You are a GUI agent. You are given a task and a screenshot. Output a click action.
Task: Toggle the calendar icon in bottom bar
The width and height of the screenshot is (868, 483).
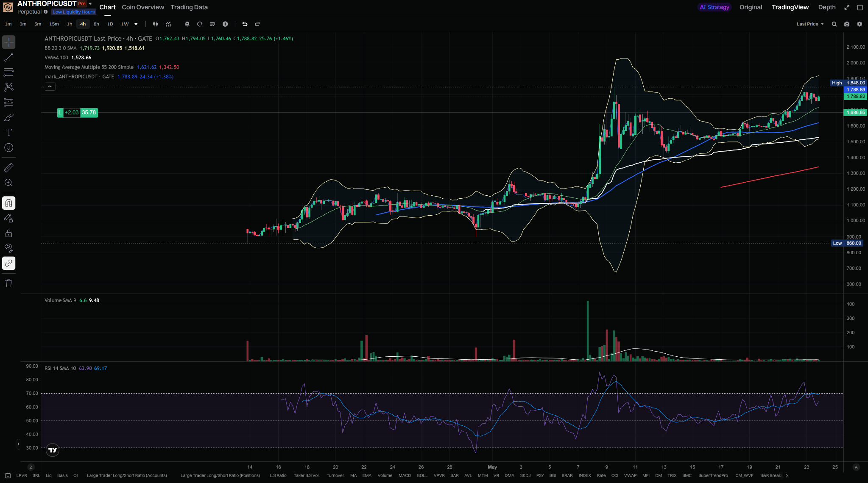(x=8, y=476)
